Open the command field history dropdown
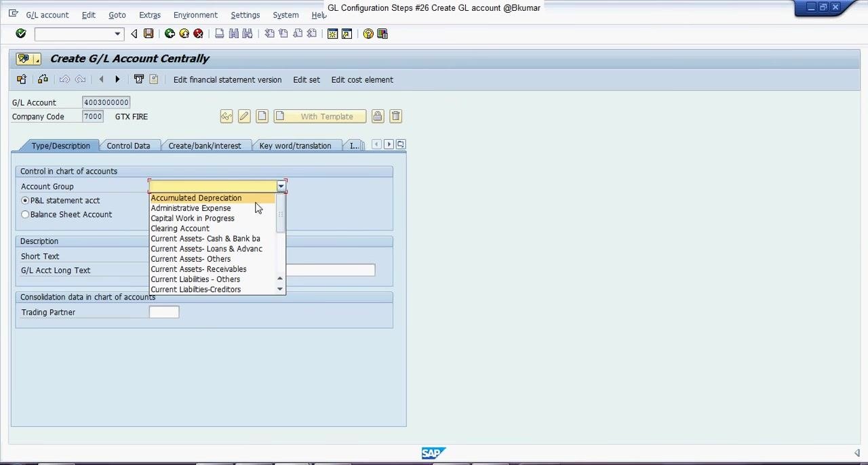This screenshot has width=868, height=465. point(117,34)
